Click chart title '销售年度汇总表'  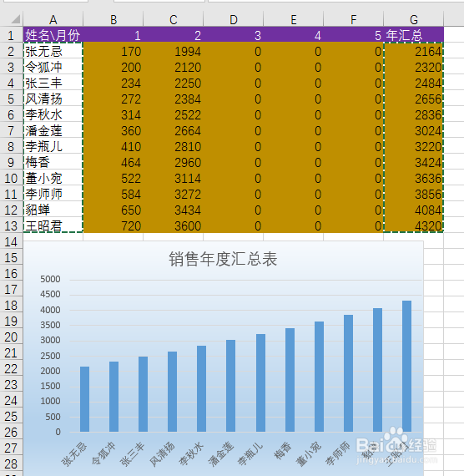pyautogui.click(x=223, y=259)
